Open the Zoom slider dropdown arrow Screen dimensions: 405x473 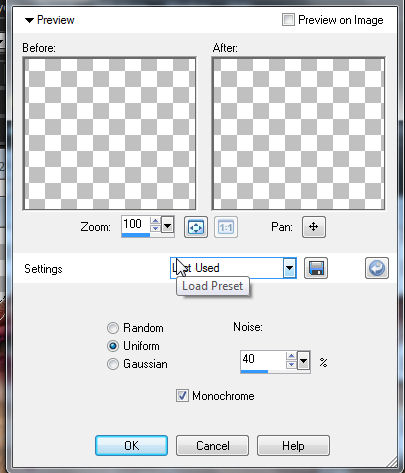click(x=167, y=225)
